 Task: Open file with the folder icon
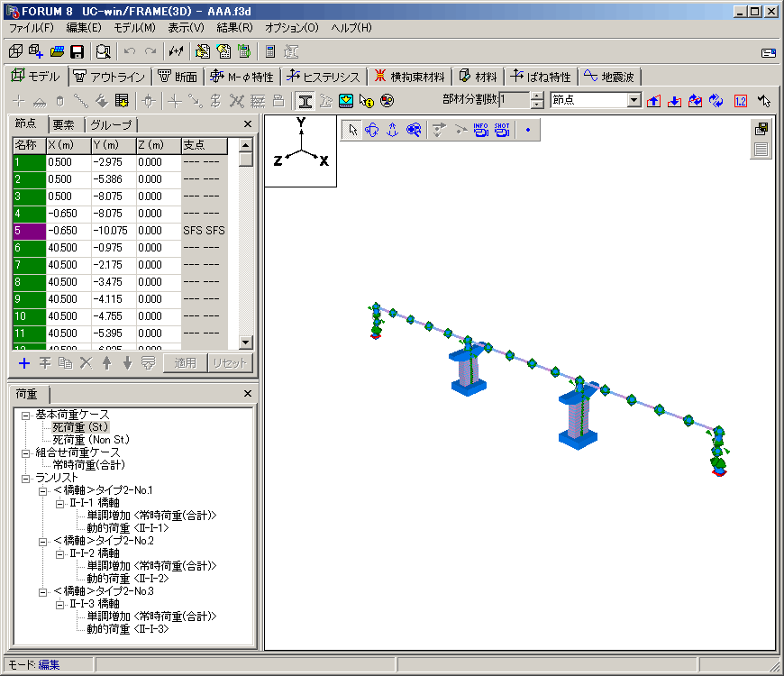click(58, 51)
